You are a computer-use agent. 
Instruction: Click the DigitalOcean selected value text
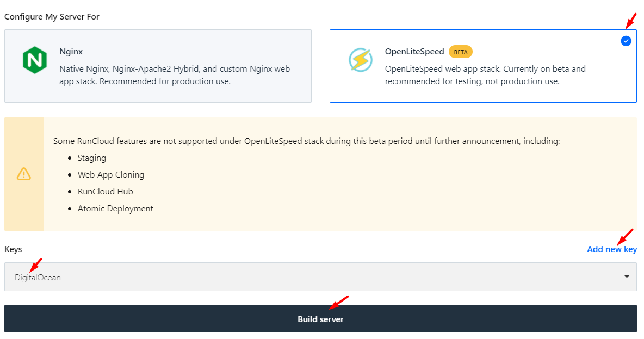click(x=38, y=278)
